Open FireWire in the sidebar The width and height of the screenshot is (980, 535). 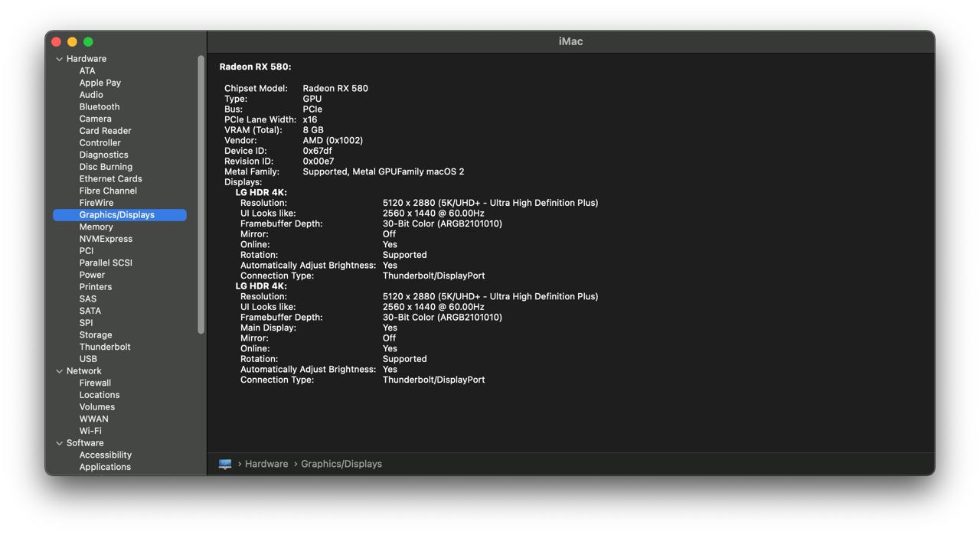96,203
